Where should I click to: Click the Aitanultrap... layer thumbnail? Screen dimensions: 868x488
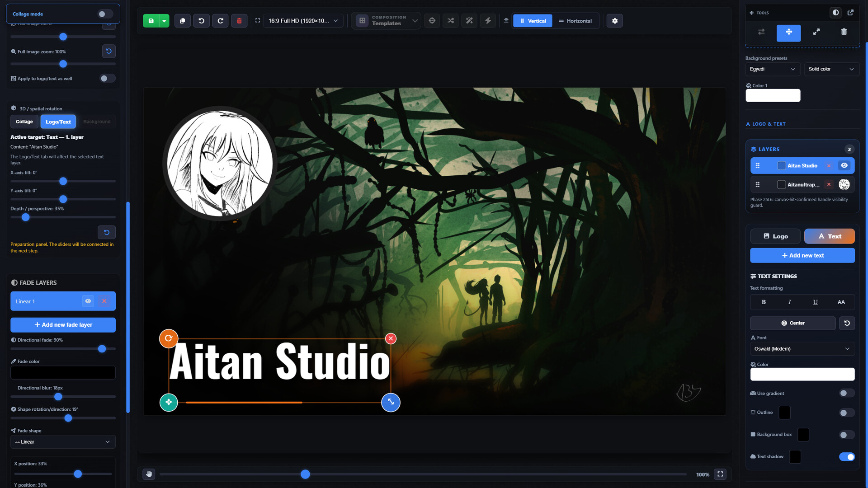(x=844, y=185)
